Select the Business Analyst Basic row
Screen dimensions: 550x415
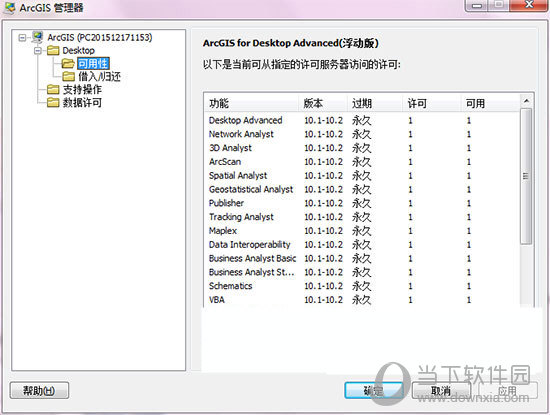[362, 258]
